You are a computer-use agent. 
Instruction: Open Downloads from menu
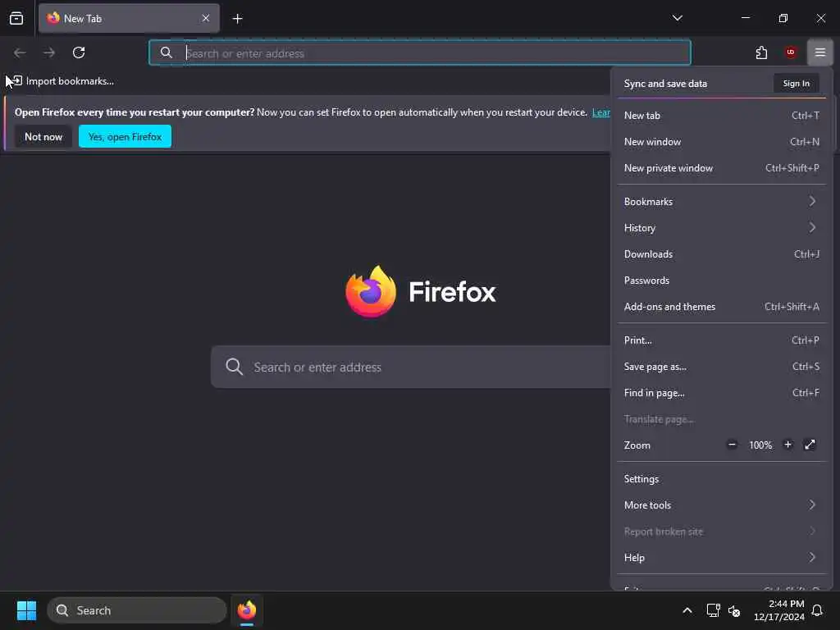click(721, 254)
